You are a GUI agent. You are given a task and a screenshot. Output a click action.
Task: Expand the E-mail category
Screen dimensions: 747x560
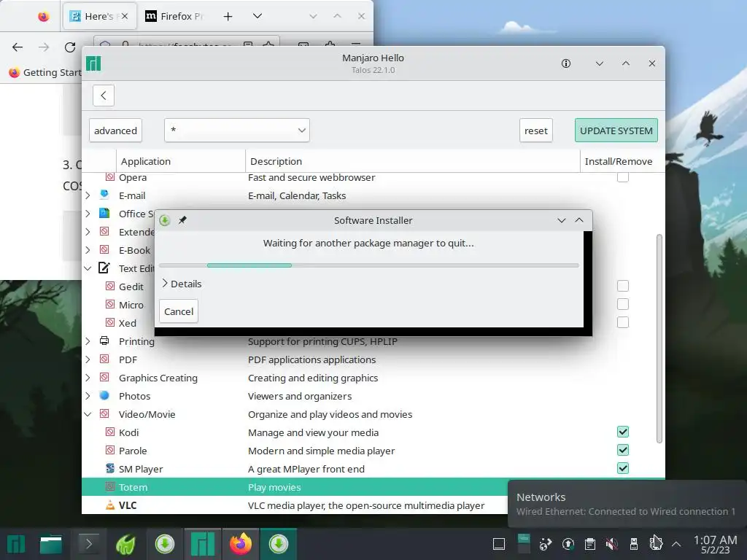(x=88, y=195)
